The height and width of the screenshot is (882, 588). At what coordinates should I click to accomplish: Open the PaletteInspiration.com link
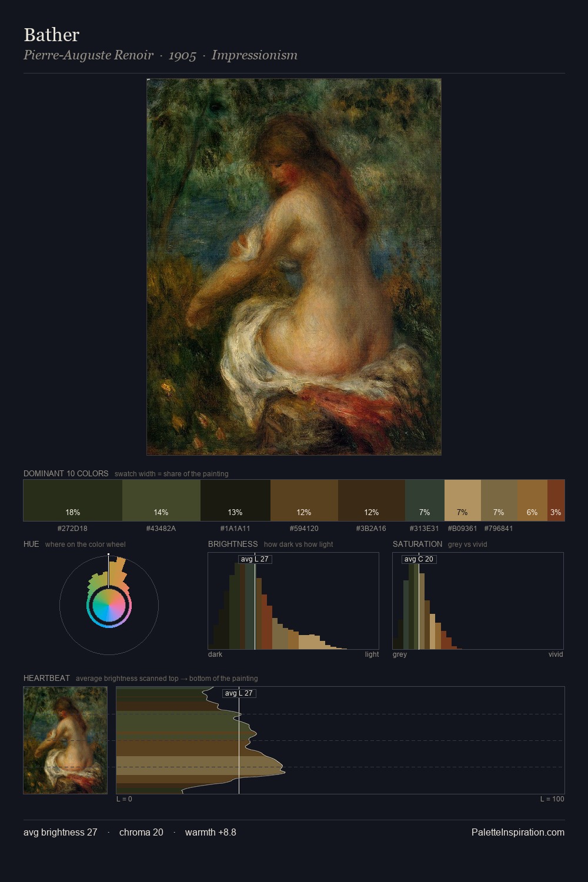click(x=518, y=833)
